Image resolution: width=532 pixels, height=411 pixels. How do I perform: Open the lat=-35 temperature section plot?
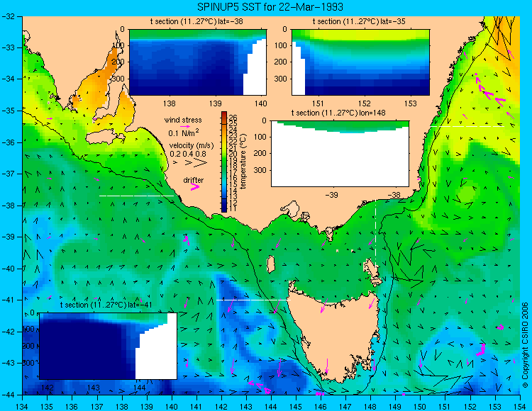click(360, 62)
